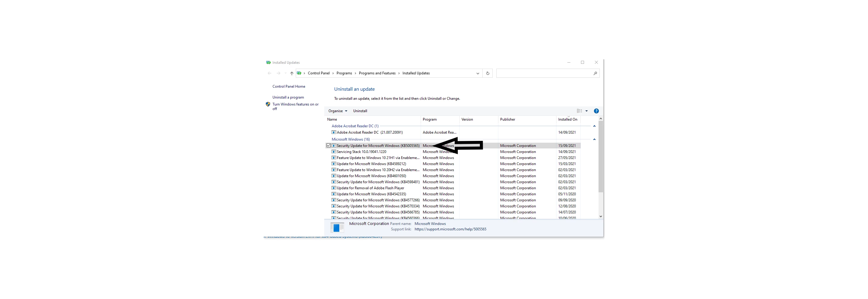Expand the address bar history dropdown
Screen dimensions: 868x299
pyautogui.click(x=478, y=73)
